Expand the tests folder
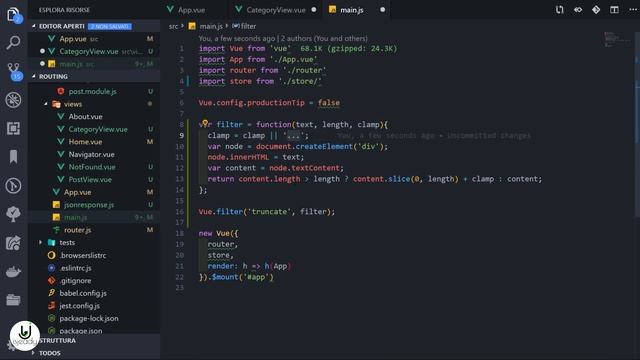The height and width of the screenshot is (360, 640). [x=40, y=242]
